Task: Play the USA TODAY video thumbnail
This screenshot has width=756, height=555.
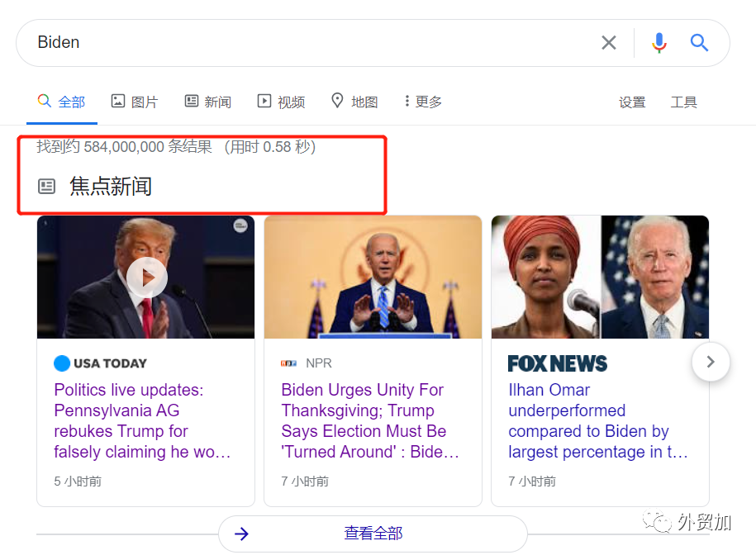Action: point(146,277)
